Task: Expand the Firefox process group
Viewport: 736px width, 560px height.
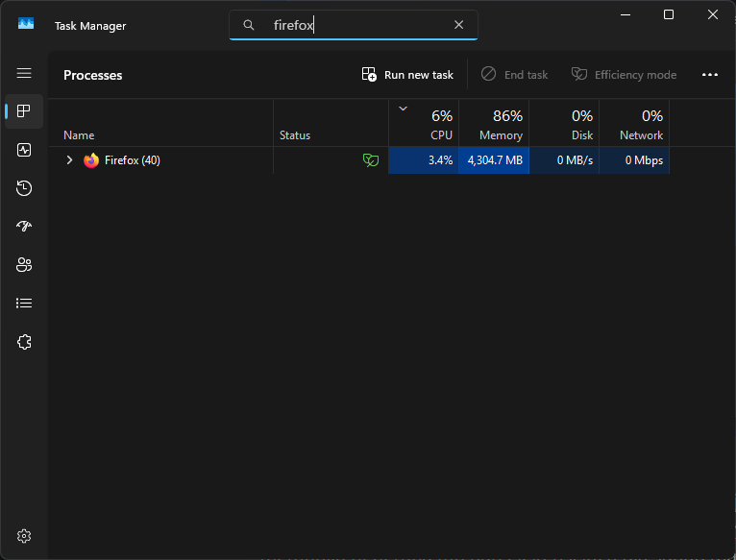Action: click(69, 160)
